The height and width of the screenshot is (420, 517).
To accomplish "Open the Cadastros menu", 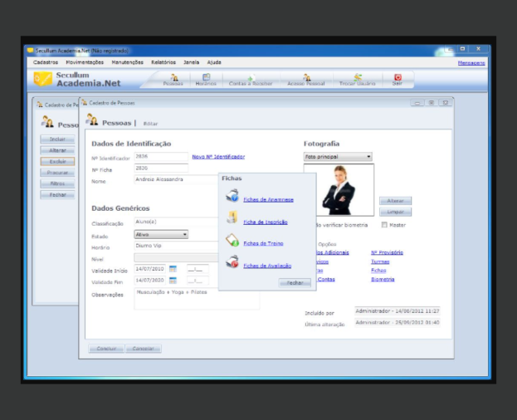I will pos(46,62).
